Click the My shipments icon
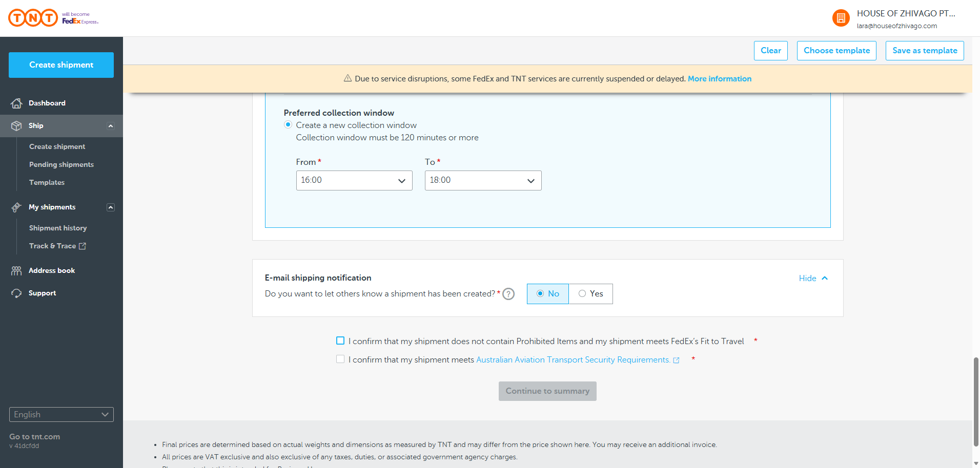 [16, 207]
